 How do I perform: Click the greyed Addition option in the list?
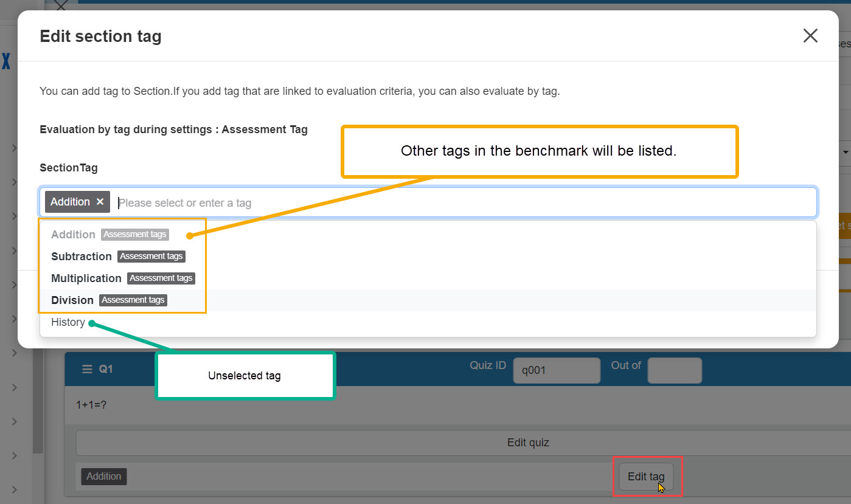click(428, 235)
